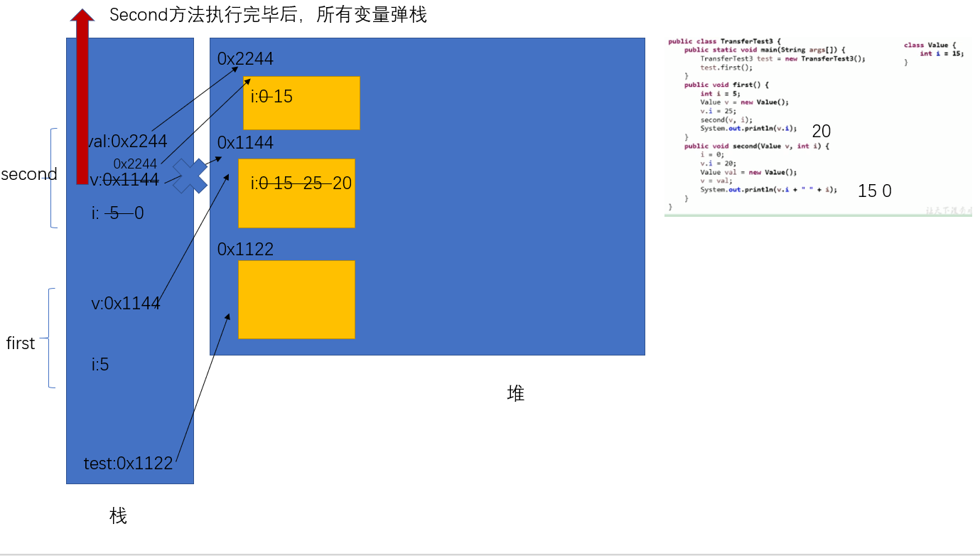Click the "int i = 15;" code line
The image size is (980, 556).
coord(942,53)
